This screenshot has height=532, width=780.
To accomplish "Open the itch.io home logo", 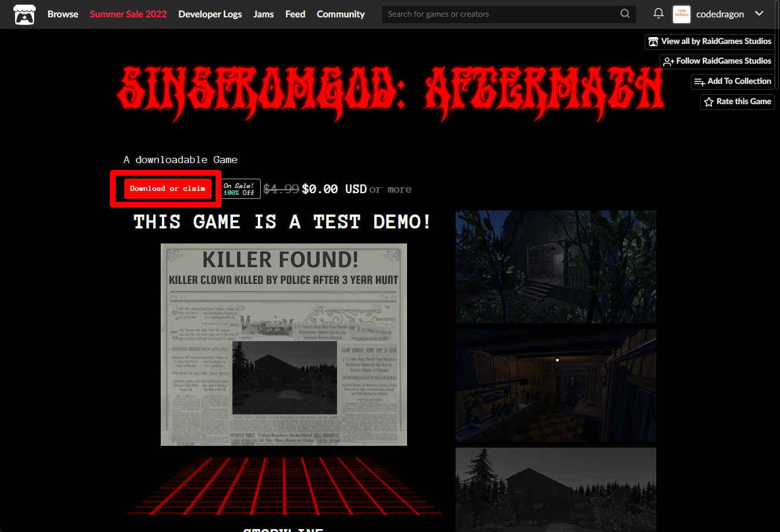I will tap(24, 14).
